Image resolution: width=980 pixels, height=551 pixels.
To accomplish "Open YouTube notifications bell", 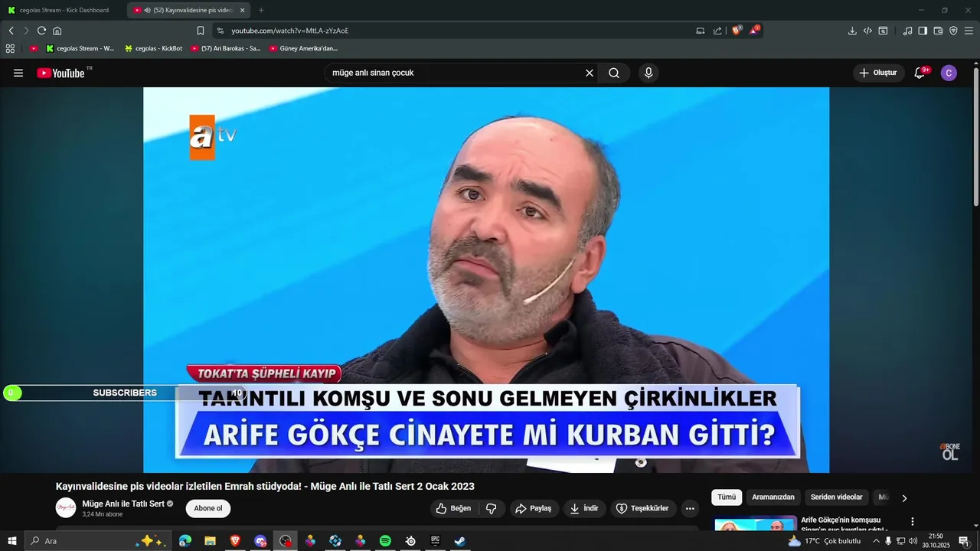I will [x=920, y=73].
